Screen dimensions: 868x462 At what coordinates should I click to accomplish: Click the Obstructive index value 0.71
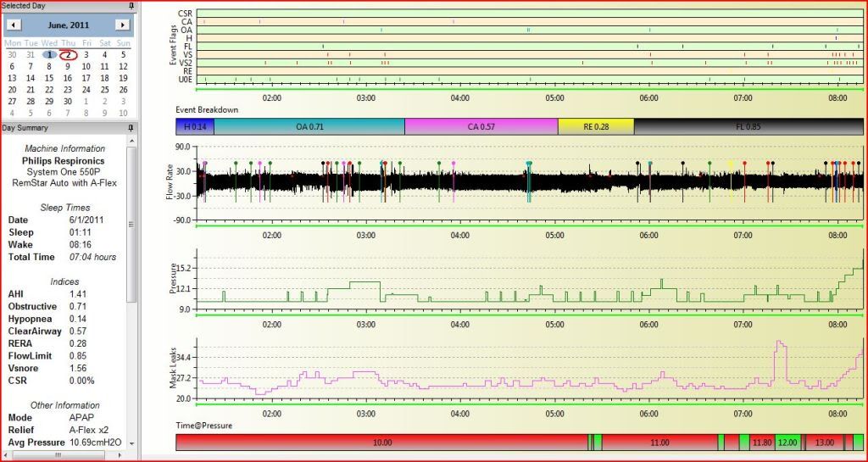click(x=78, y=307)
